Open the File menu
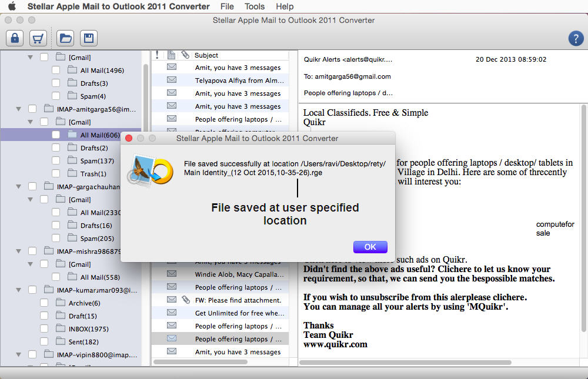Viewport: 588px width, 379px height. click(x=227, y=6)
